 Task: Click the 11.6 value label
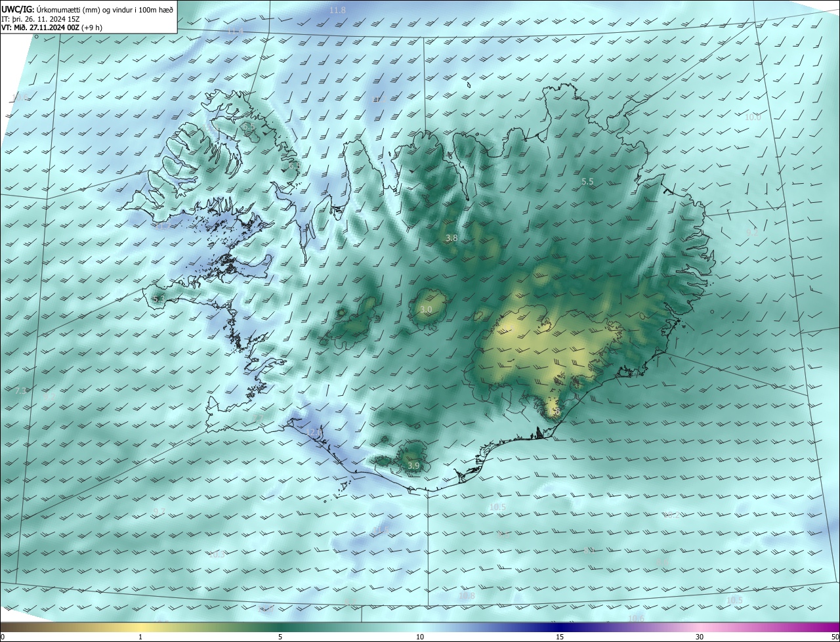(381, 529)
